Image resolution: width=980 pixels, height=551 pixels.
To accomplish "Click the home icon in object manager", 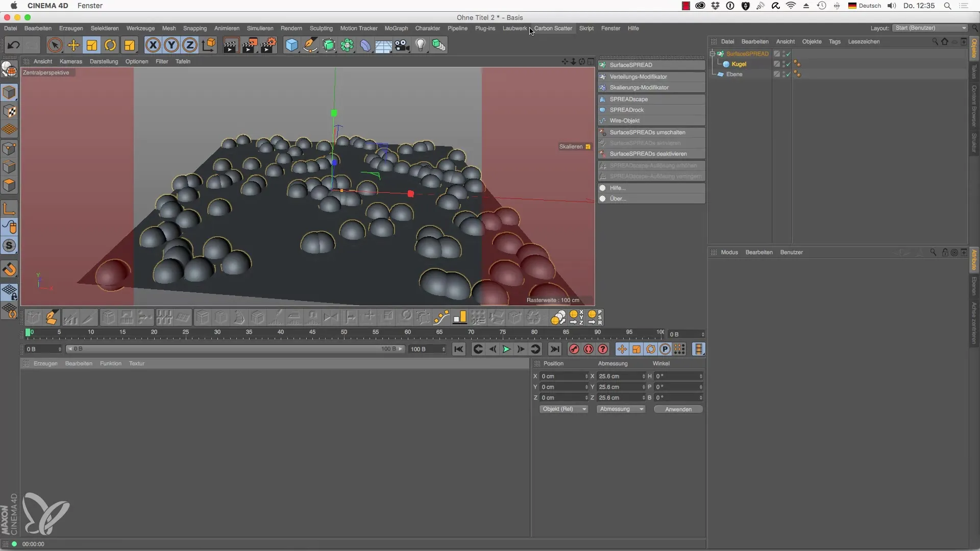I will 945,41.
